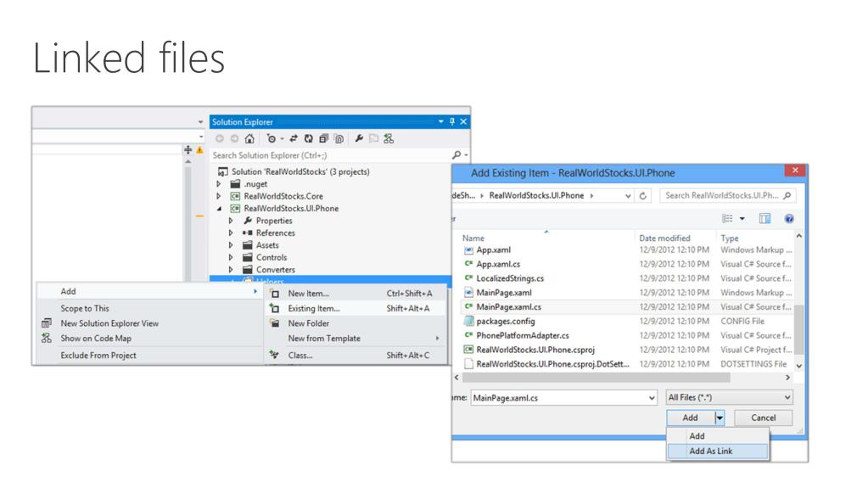868x488 pixels.
Task: Click Sync with Active Document arrows icon
Action: (x=294, y=138)
